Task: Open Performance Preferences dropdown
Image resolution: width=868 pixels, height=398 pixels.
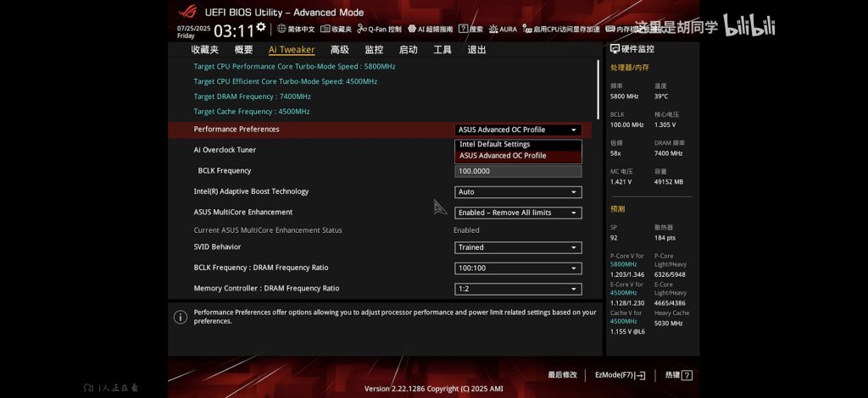Action: tap(518, 130)
